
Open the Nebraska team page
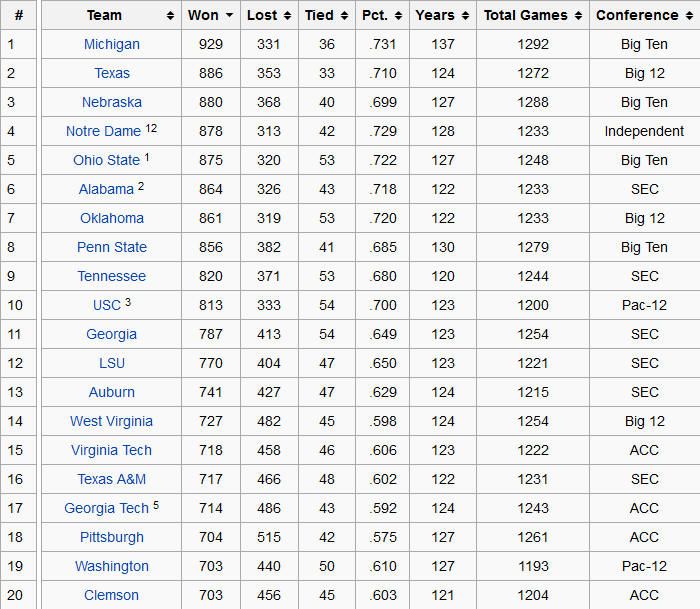pos(111,102)
